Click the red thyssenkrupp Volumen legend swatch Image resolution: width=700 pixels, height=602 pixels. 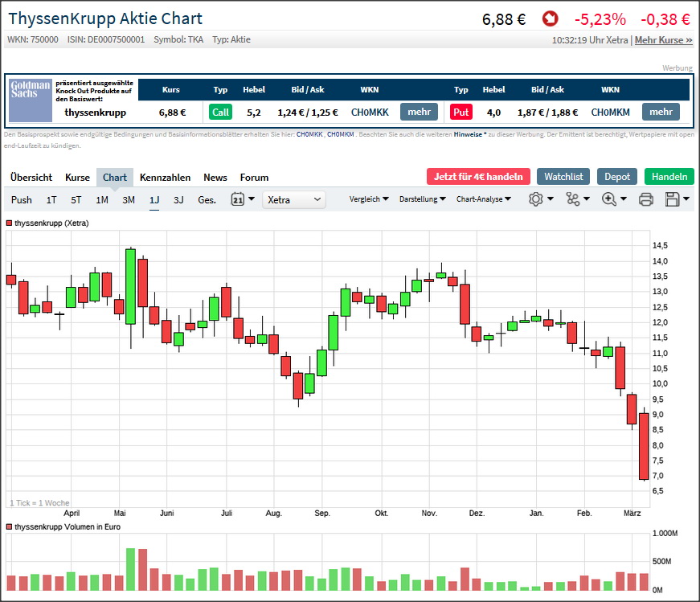click(10, 526)
